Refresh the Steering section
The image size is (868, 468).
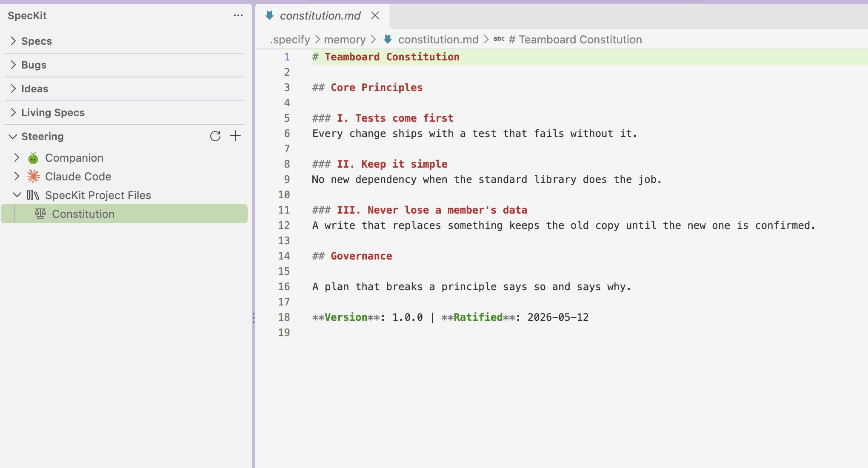(x=215, y=136)
